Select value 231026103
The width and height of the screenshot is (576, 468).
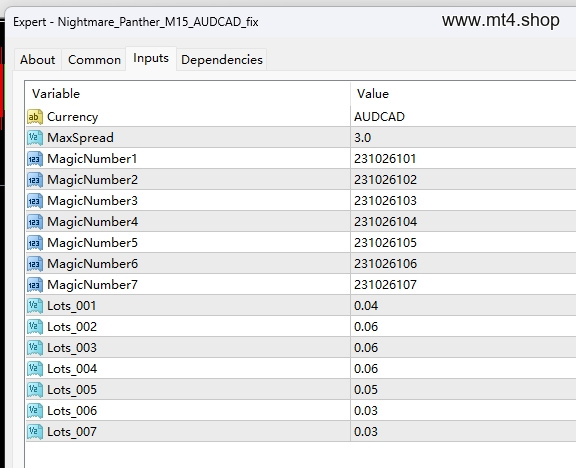pos(385,201)
